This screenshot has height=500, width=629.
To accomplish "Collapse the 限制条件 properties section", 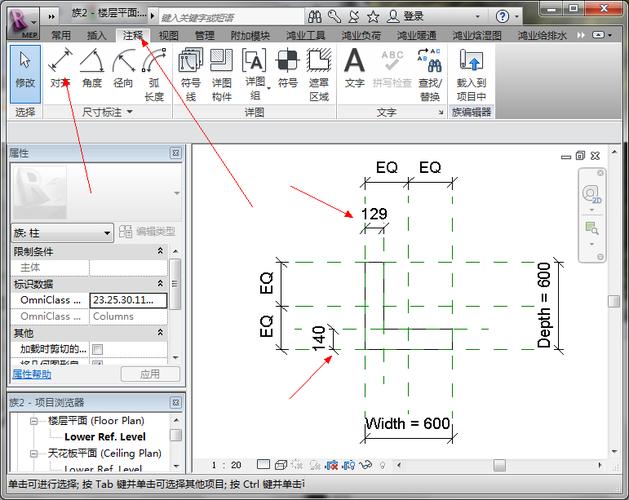I will [161, 251].
